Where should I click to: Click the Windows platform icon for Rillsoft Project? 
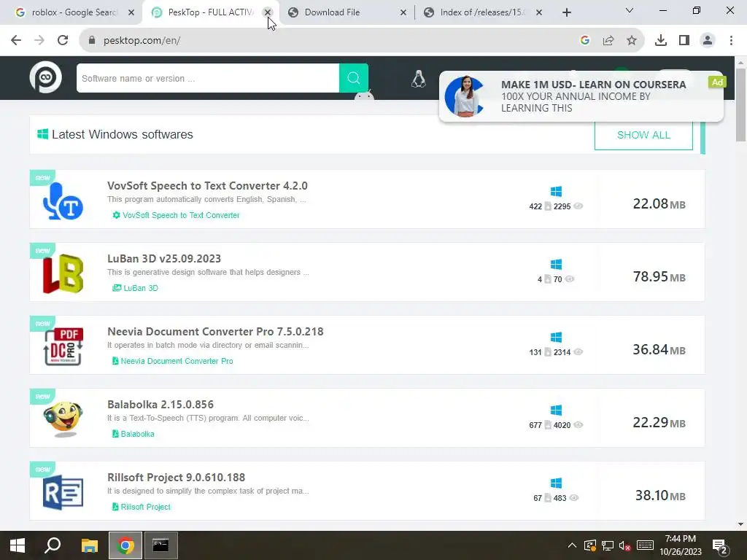pos(556,483)
